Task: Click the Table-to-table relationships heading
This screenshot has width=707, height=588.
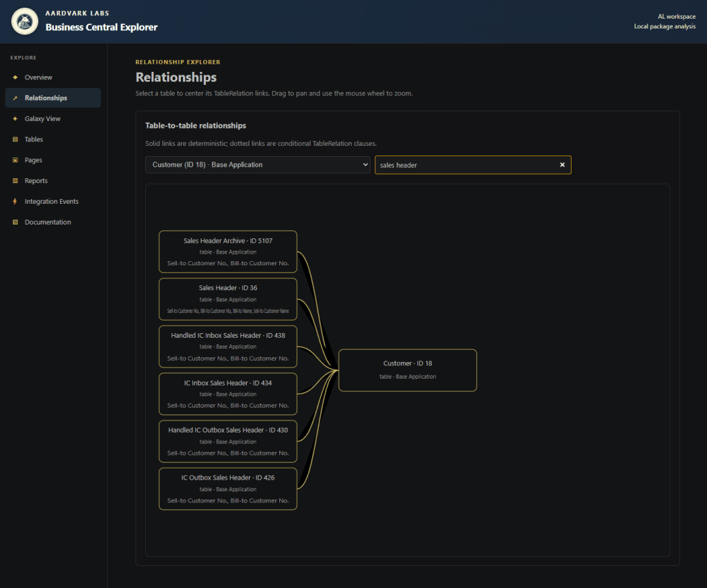Action: (196, 125)
